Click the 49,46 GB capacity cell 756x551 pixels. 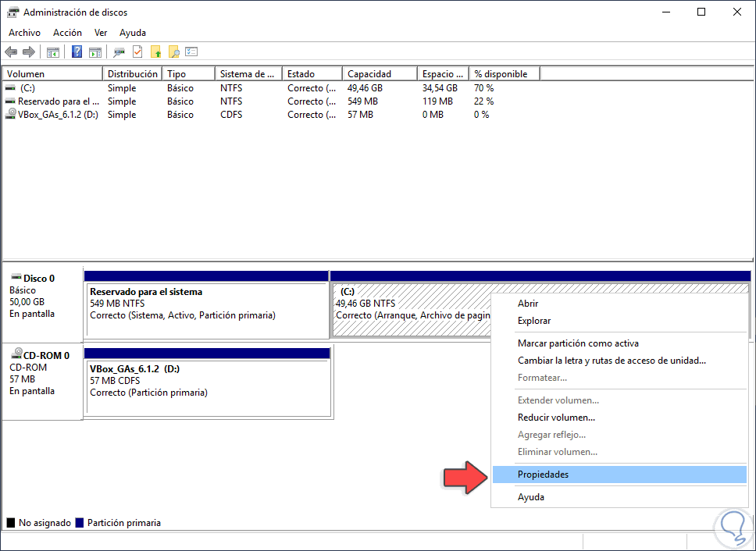[365, 88]
